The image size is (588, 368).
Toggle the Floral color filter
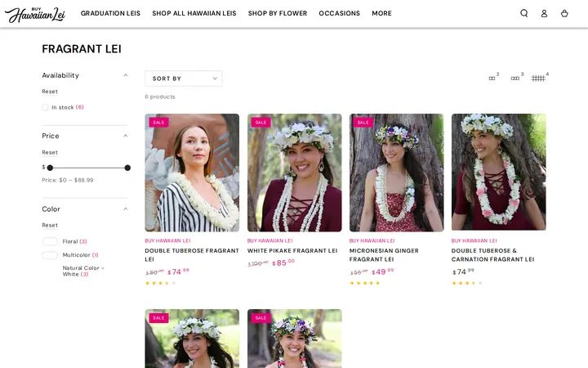pyautogui.click(x=50, y=241)
